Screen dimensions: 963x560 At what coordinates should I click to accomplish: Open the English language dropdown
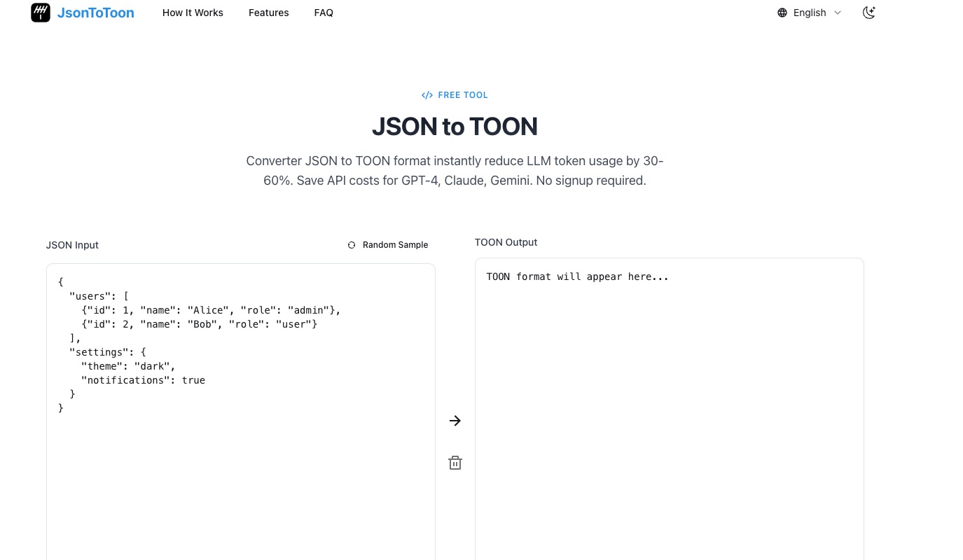click(x=810, y=13)
